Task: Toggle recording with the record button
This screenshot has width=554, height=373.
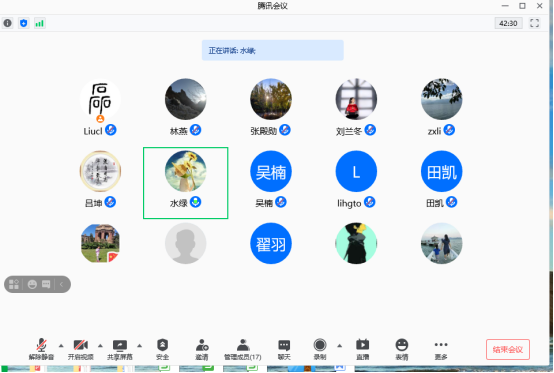Action: tap(320, 349)
